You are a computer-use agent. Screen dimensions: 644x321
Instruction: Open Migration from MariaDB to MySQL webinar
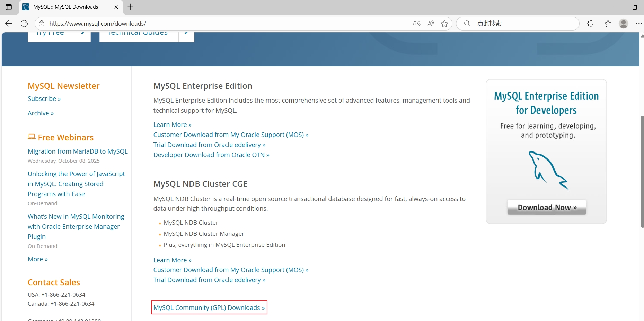click(78, 151)
